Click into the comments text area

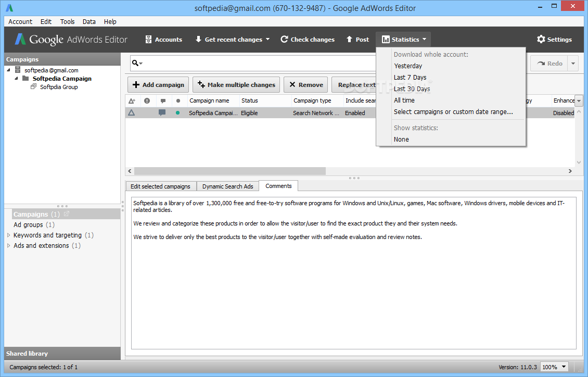coord(353,273)
